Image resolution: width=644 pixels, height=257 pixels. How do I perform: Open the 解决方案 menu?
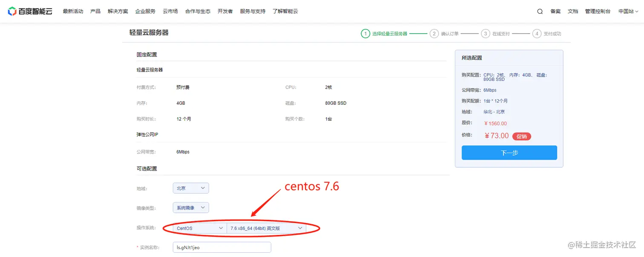click(118, 11)
